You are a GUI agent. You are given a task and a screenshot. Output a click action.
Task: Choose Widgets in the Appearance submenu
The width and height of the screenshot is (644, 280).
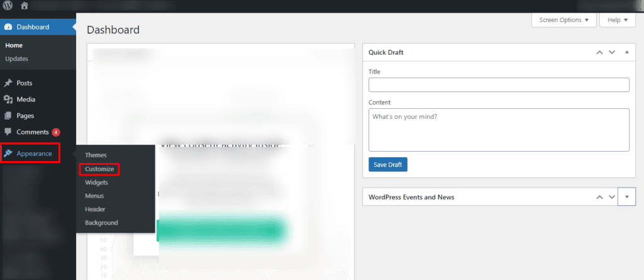pyautogui.click(x=97, y=182)
